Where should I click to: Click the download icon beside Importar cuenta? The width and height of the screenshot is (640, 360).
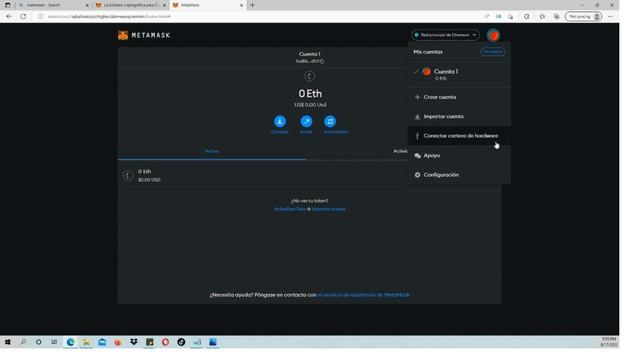[x=417, y=117]
